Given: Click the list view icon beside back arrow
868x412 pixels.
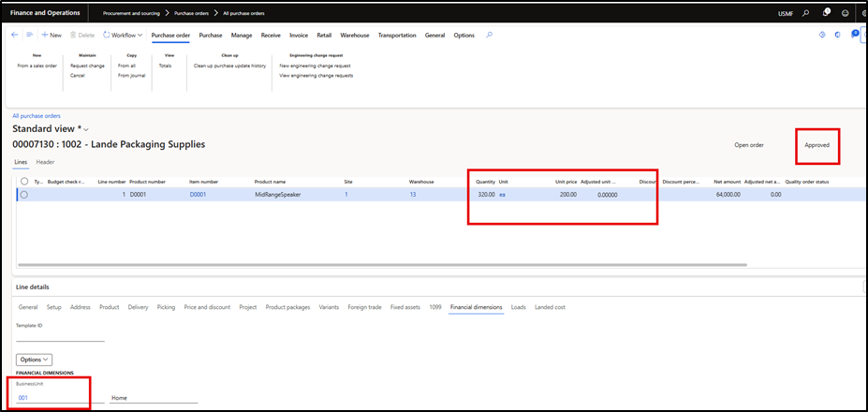Looking at the screenshot, I should [30, 35].
